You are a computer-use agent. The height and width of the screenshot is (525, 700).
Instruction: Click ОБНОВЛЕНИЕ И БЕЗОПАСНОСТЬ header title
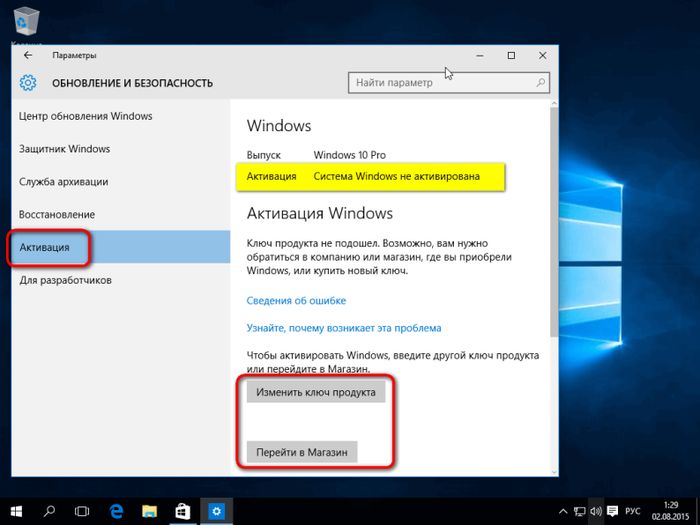(132, 83)
